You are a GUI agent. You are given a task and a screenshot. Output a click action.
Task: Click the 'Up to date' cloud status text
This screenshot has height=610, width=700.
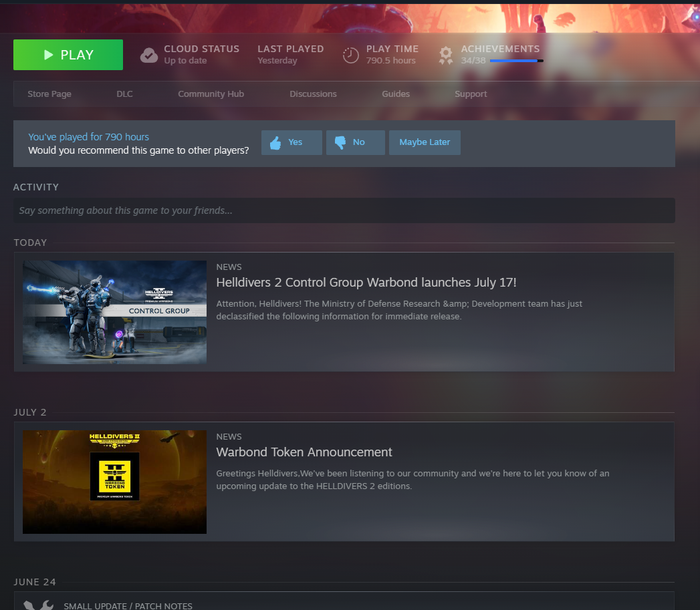[x=185, y=61]
